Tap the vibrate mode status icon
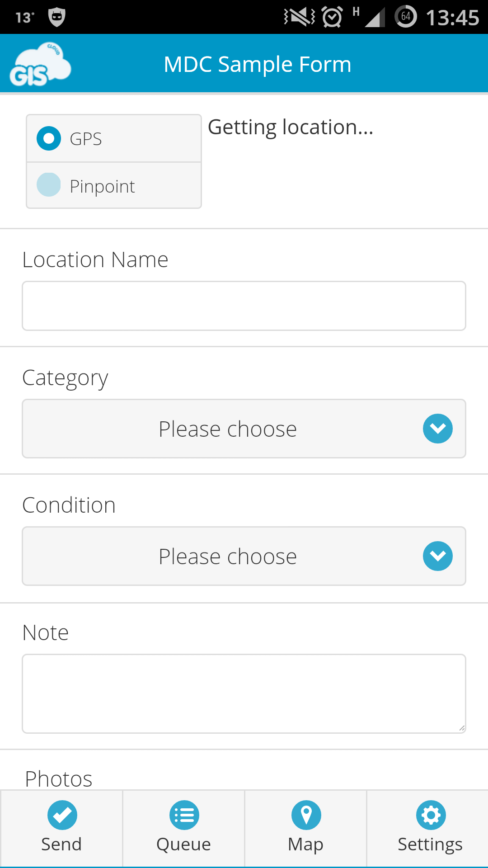 pyautogui.click(x=300, y=17)
